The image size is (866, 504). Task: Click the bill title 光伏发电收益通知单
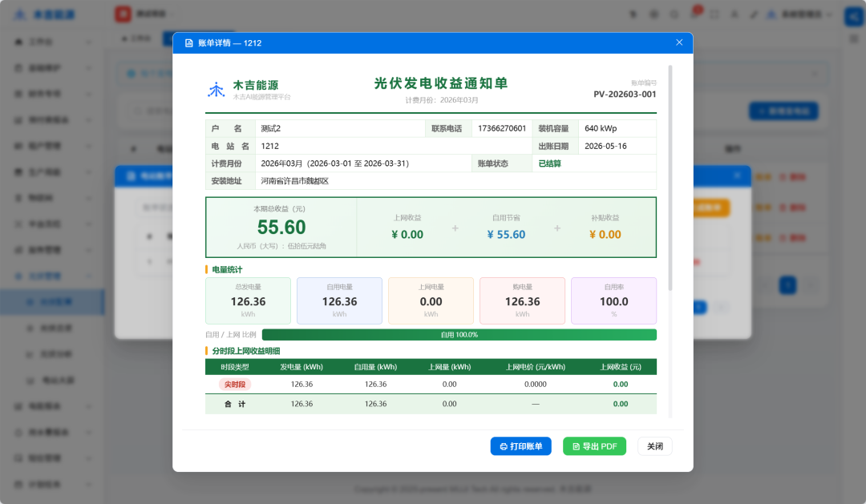coord(441,83)
